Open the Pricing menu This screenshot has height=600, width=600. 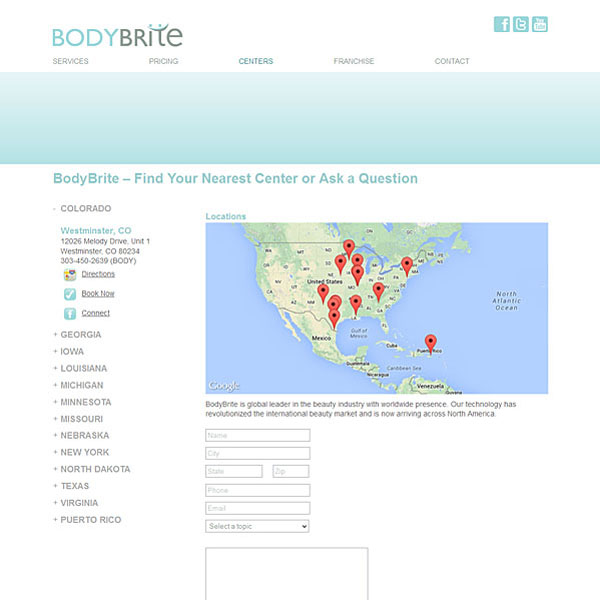(x=163, y=61)
